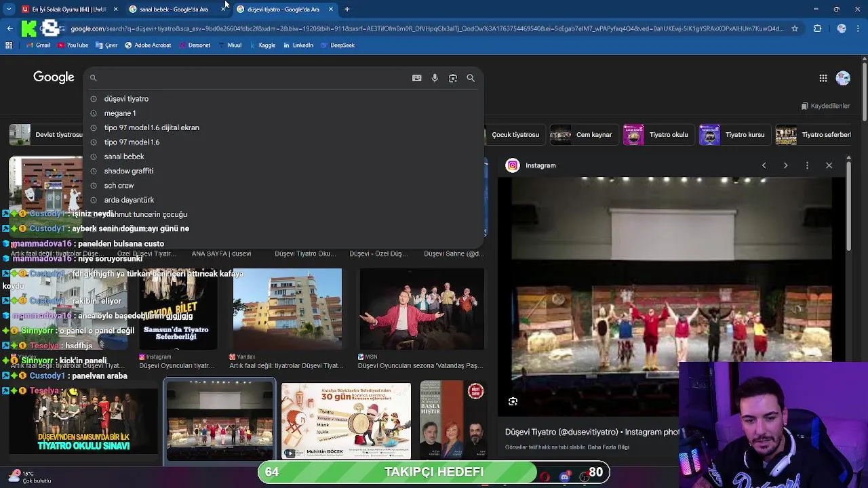Open the tab search dropdown arrow
Viewport: 868px width, 488px height.
click(8, 9)
